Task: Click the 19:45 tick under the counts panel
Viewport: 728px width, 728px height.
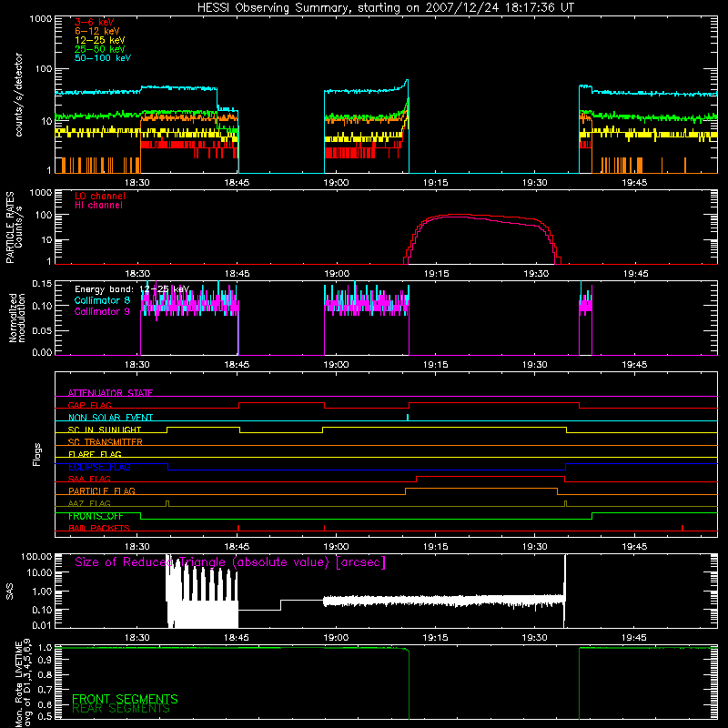Action: pos(634,183)
